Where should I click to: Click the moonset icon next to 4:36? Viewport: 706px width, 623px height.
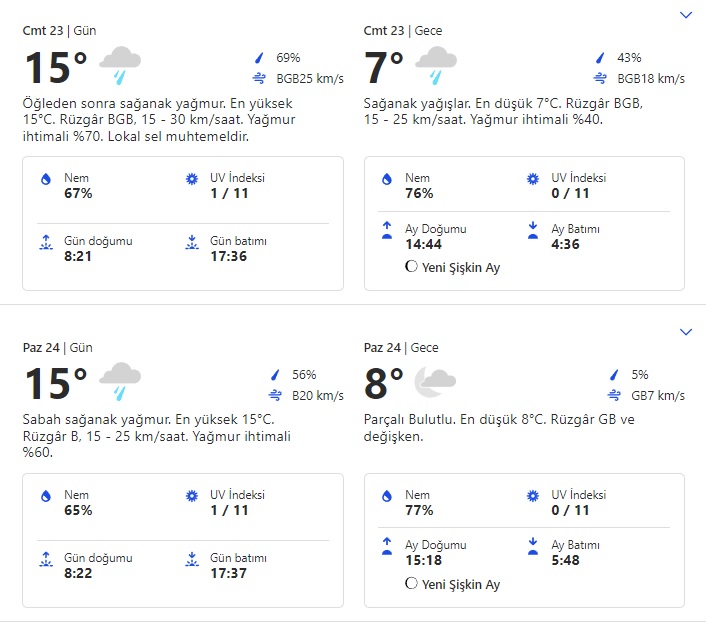533,230
